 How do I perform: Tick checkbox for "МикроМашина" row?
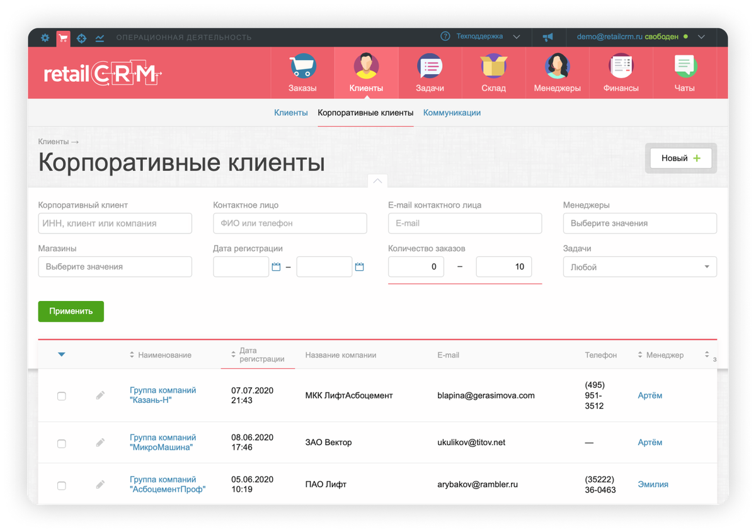(x=62, y=443)
